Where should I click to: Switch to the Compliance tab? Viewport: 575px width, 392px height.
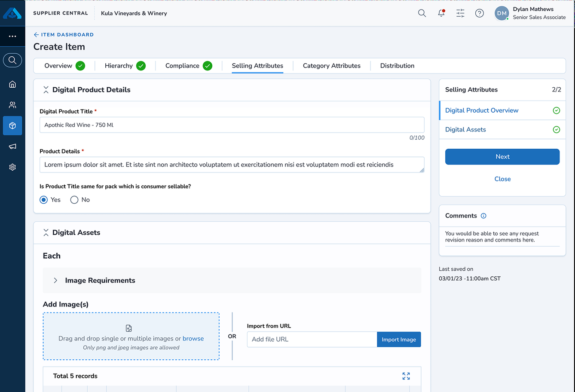(x=182, y=66)
